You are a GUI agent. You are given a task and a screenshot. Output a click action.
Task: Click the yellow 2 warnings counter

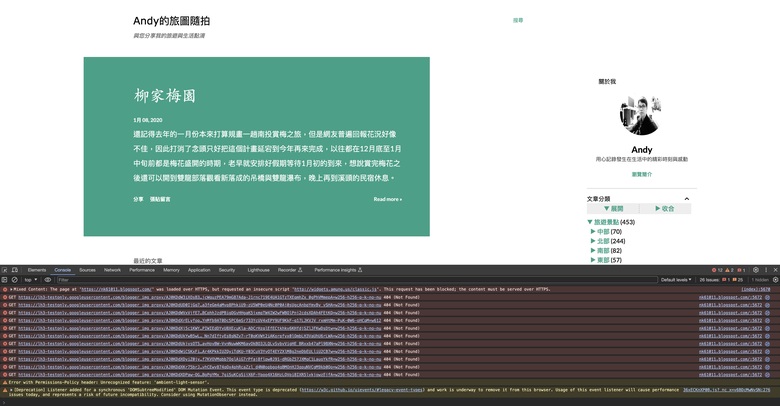point(729,270)
